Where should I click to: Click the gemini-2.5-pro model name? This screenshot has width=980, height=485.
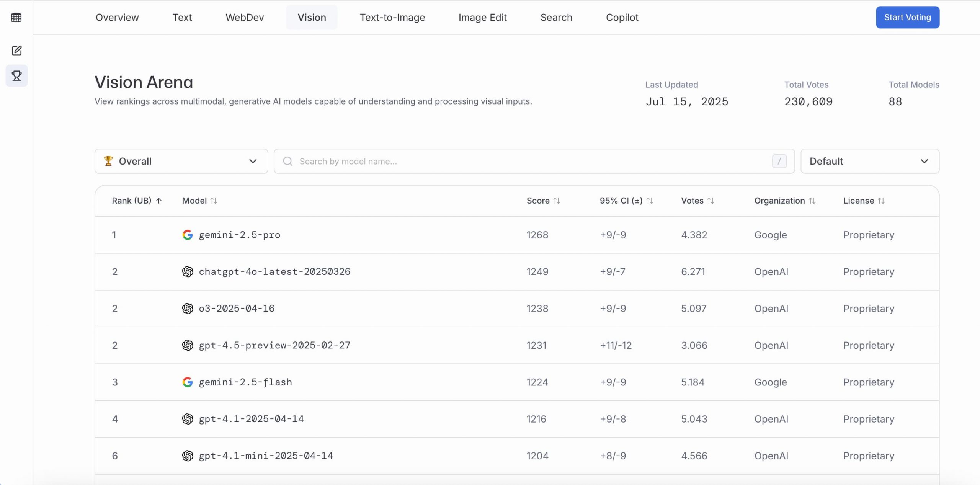pos(240,235)
